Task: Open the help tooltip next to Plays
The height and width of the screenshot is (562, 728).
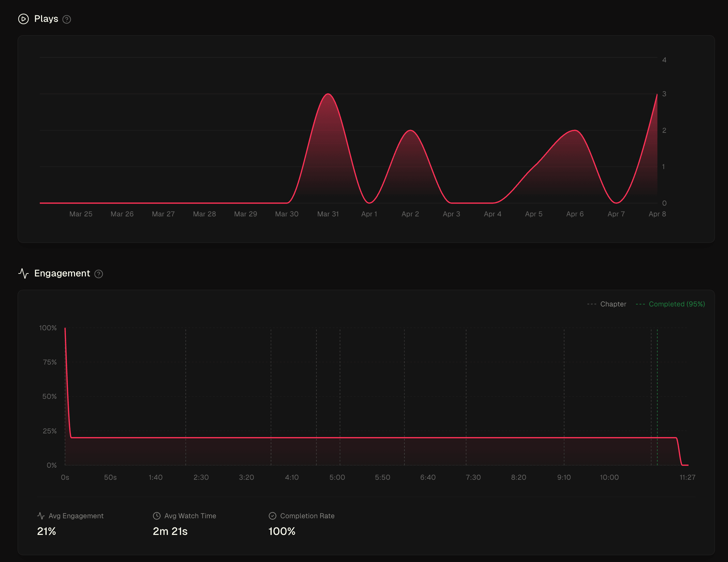Action: 67,19
